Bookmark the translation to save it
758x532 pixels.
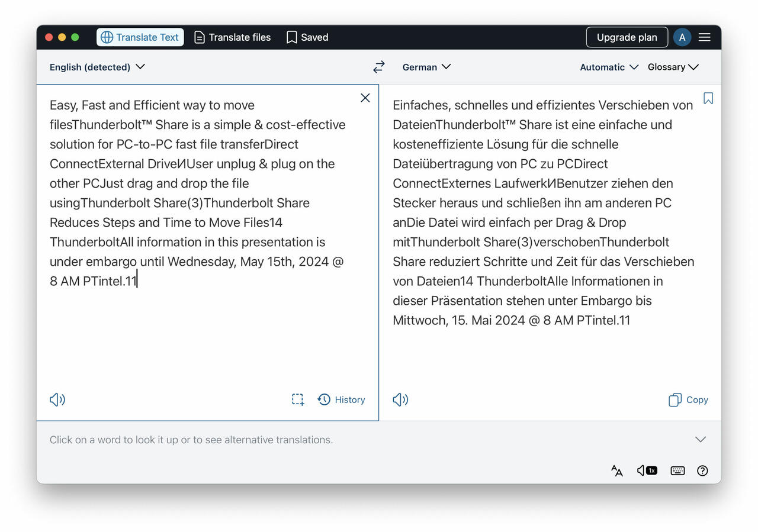coord(708,98)
